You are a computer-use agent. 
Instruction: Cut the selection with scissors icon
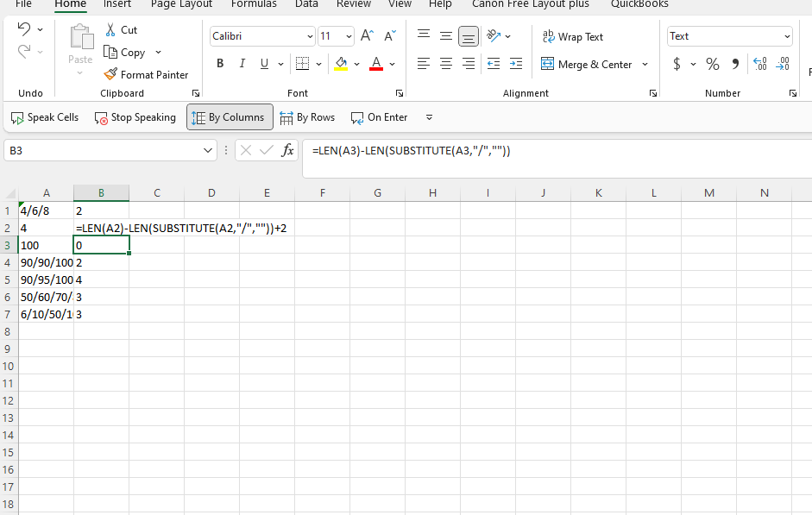[110, 29]
